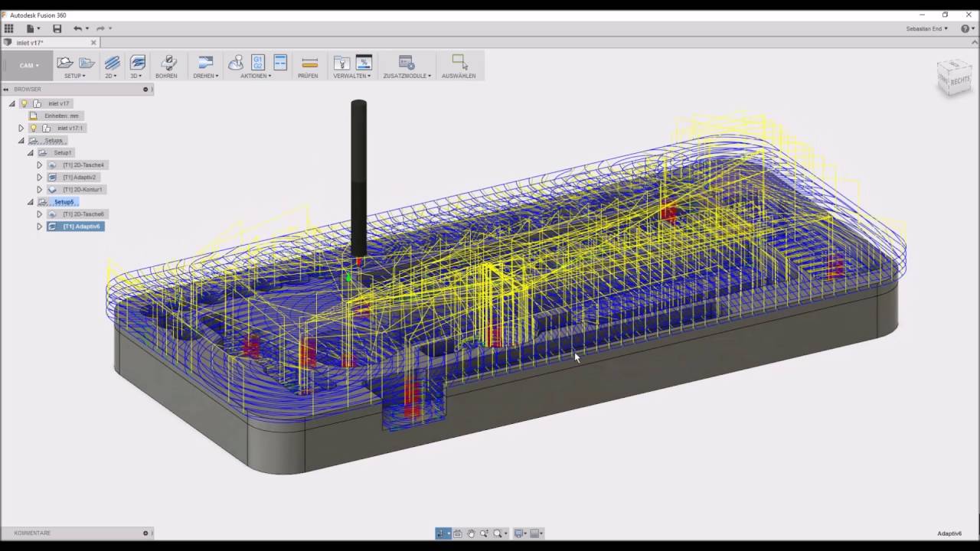The image size is (980, 551).
Task: Switch to the inlet v17* document tab
Action: click(x=51, y=43)
